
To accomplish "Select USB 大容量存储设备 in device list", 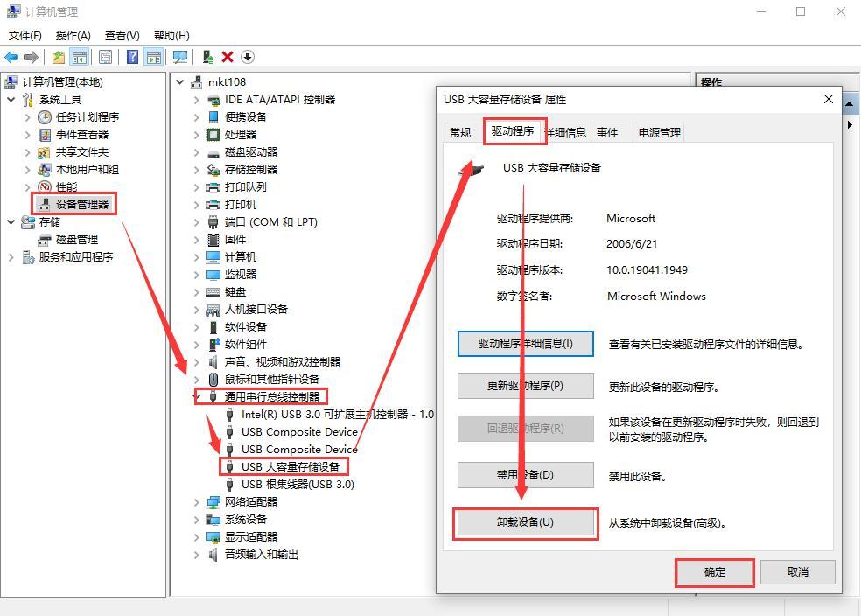I will 290,466.
